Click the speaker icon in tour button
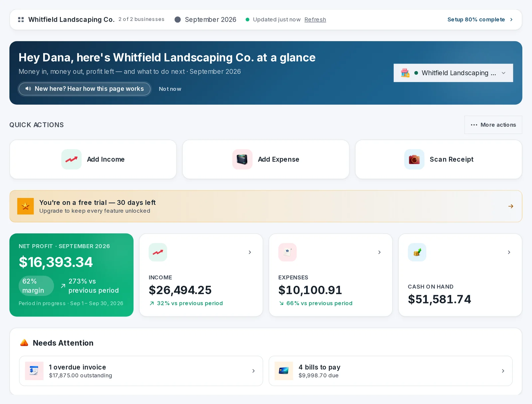 28,89
